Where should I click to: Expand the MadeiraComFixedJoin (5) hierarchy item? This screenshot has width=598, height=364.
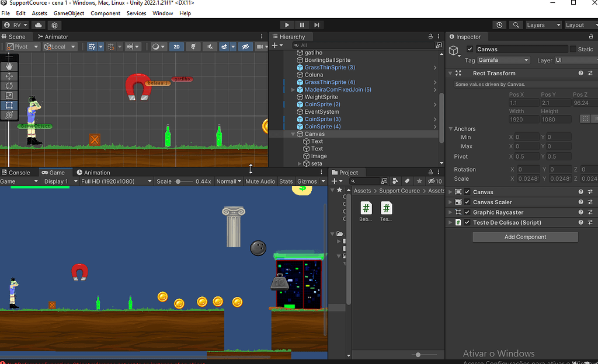pos(293,89)
